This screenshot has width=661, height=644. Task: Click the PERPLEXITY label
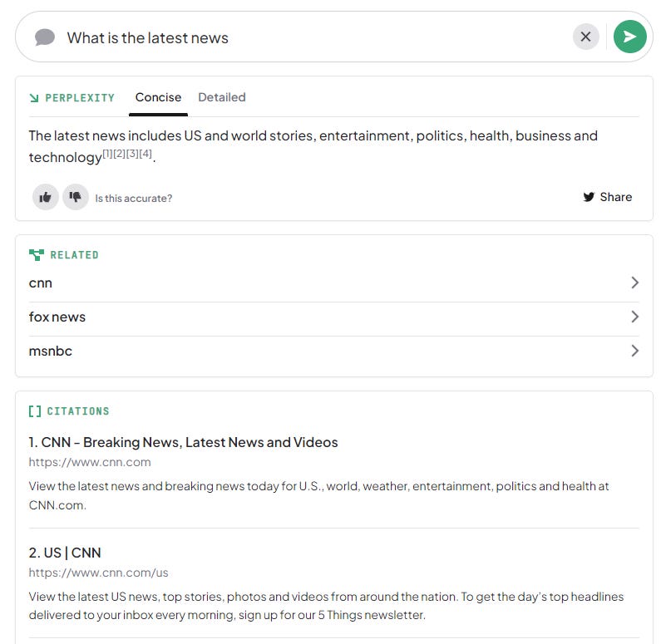coord(80,98)
